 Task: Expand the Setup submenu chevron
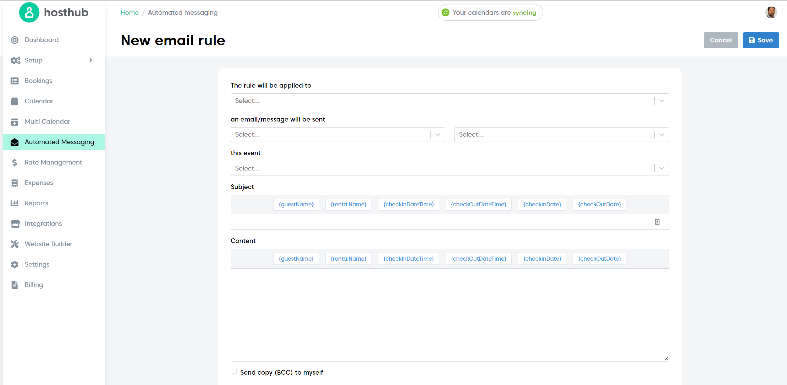click(91, 60)
